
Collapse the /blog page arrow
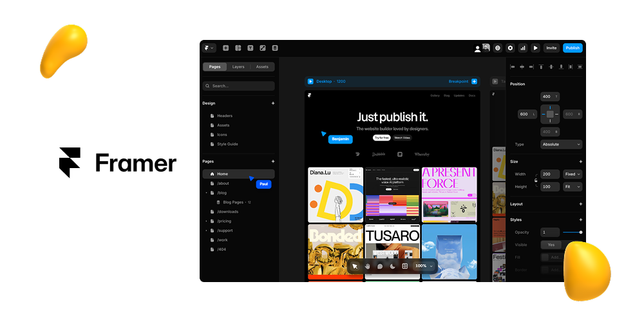click(206, 193)
